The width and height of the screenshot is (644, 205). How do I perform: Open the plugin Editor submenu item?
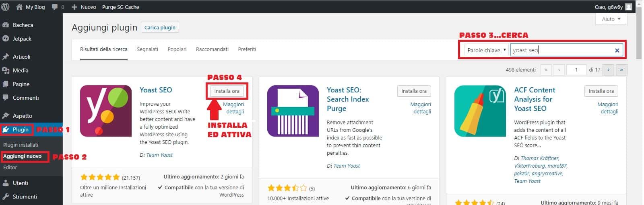(x=10, y=167)
